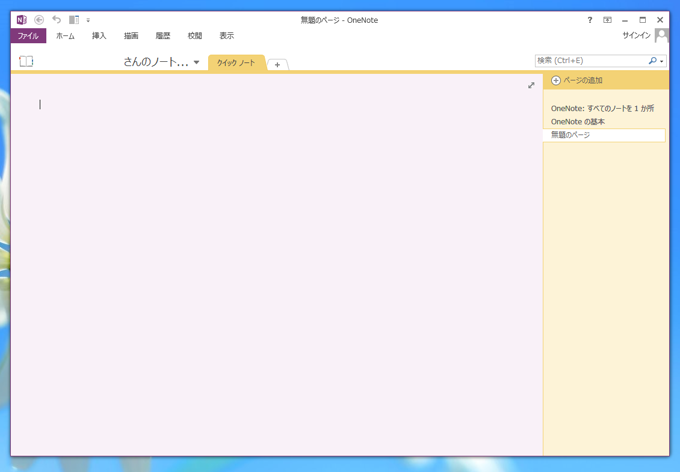Undo the last action

[x=56, y=20]
